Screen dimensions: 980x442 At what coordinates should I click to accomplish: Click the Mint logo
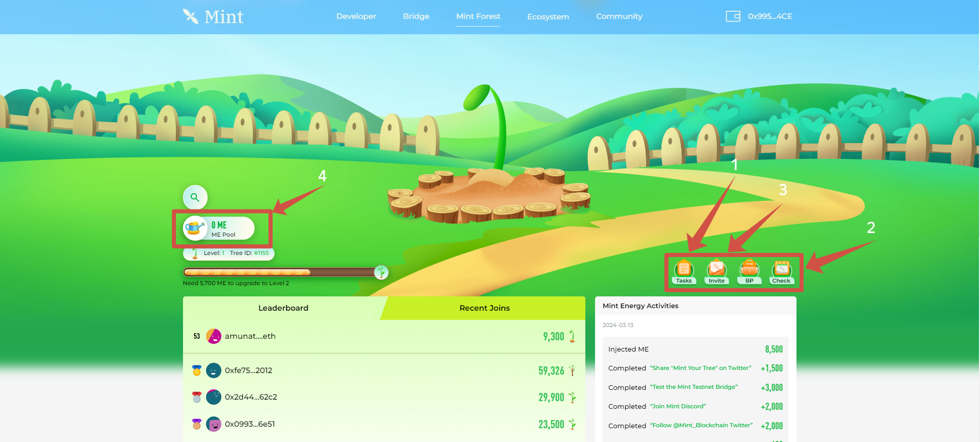(213, 16)
